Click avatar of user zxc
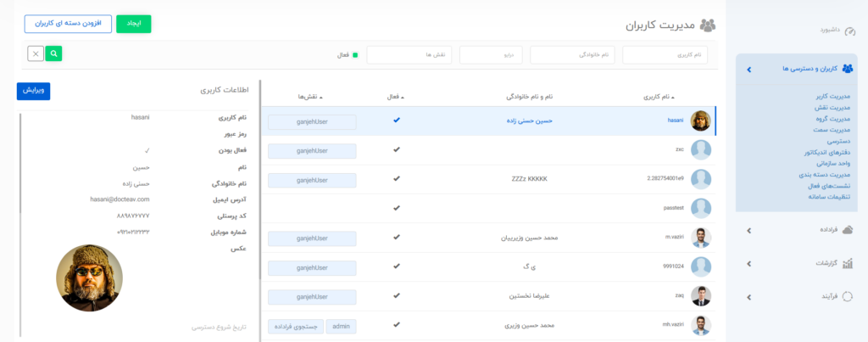Screen dimensions: 868x342 [x=701, y=150]
